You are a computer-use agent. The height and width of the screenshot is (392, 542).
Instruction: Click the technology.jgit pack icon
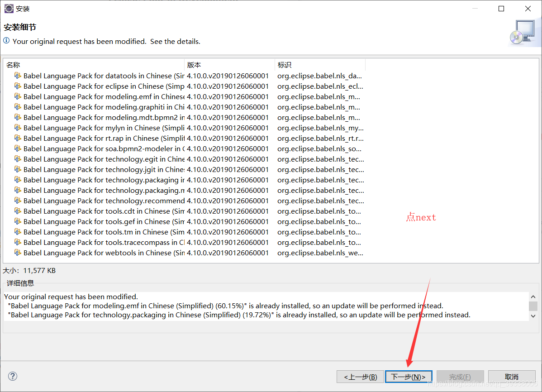pos(18,169)
